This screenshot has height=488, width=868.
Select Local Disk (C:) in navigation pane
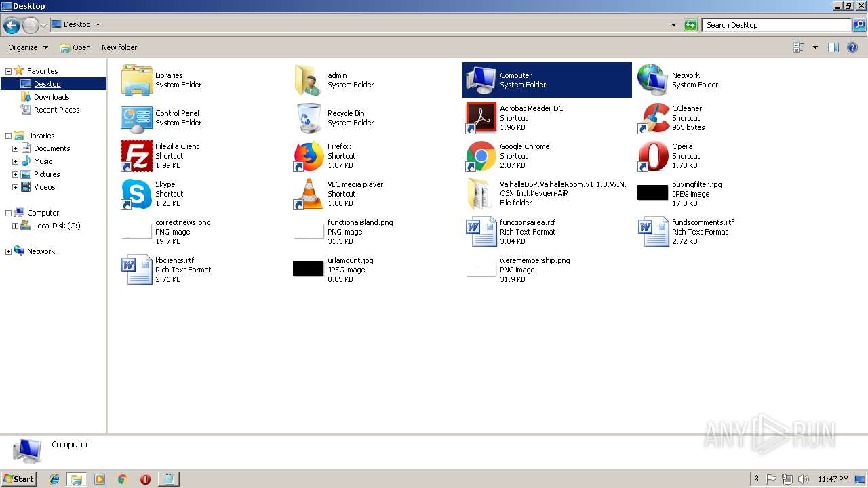(x=57, y=226)
